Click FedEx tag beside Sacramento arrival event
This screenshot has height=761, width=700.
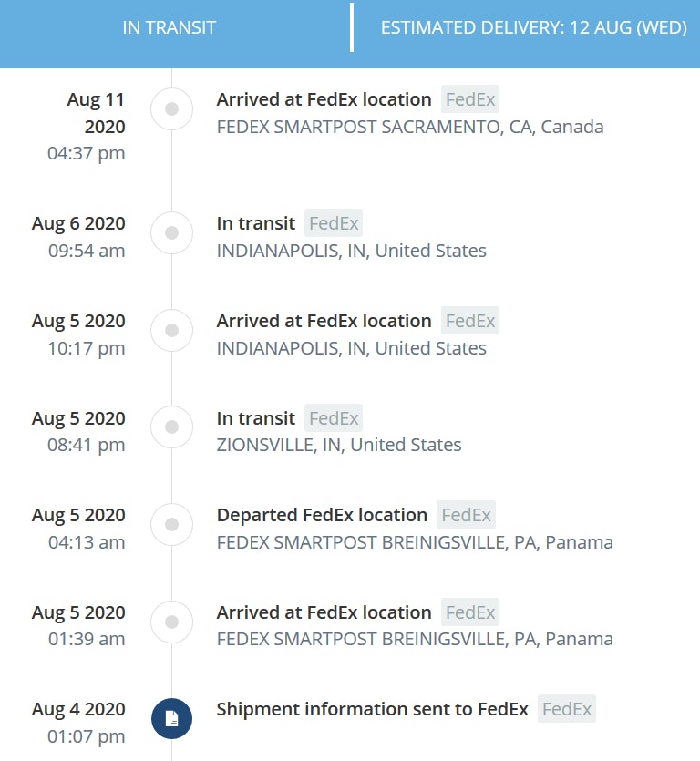click(470, 99)
